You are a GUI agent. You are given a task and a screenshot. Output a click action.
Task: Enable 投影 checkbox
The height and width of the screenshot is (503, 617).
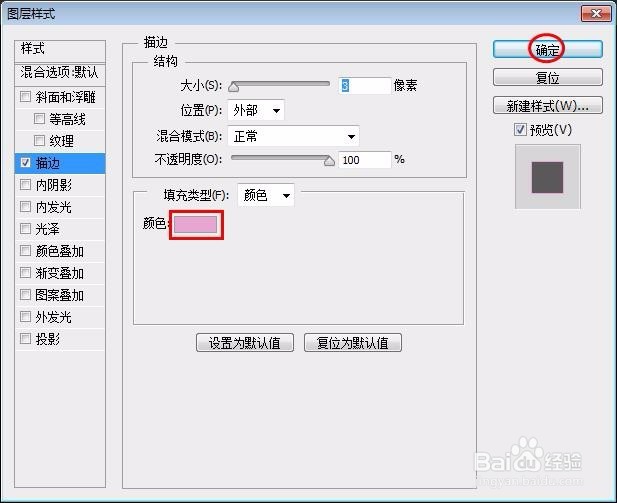coord(25,339)
